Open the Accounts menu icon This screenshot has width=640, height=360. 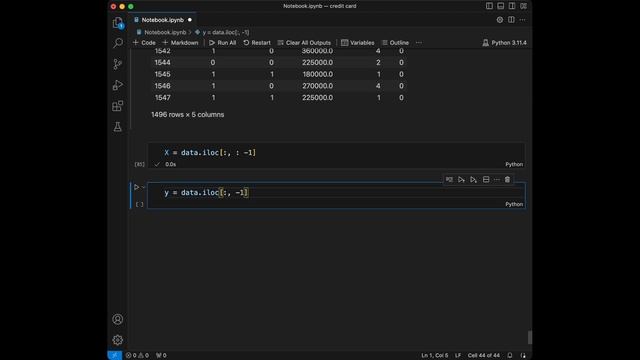coord(118,319)
